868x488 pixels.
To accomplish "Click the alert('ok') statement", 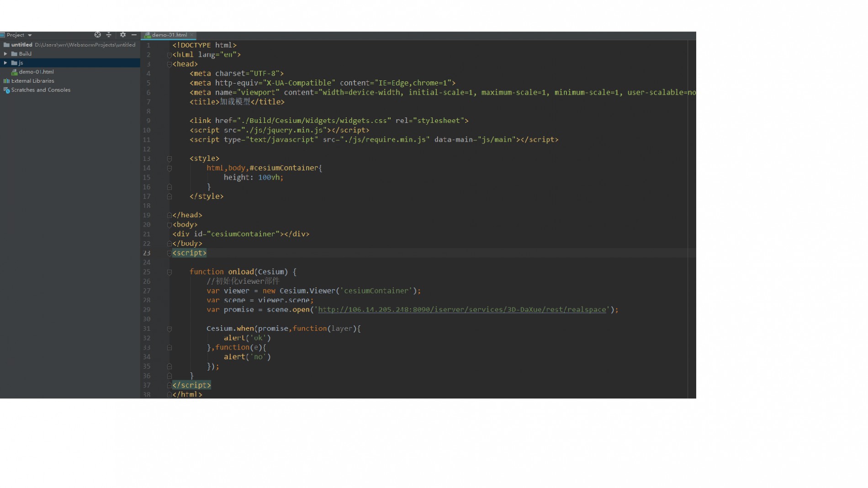I will pos(247,338).
